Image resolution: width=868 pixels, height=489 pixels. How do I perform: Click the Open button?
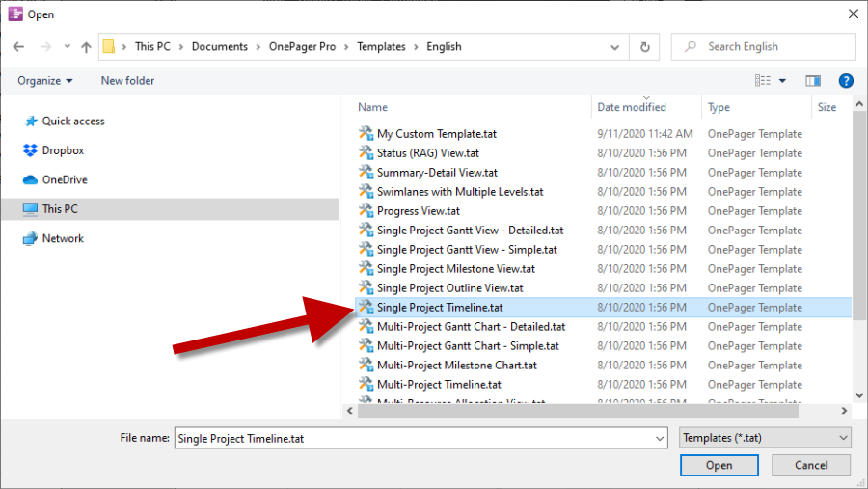click(x=719, y=465)
